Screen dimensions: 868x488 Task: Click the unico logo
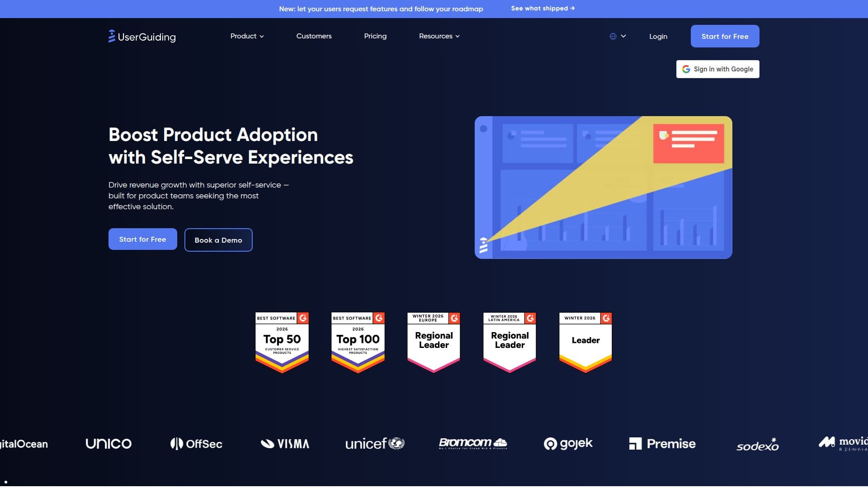108,444
